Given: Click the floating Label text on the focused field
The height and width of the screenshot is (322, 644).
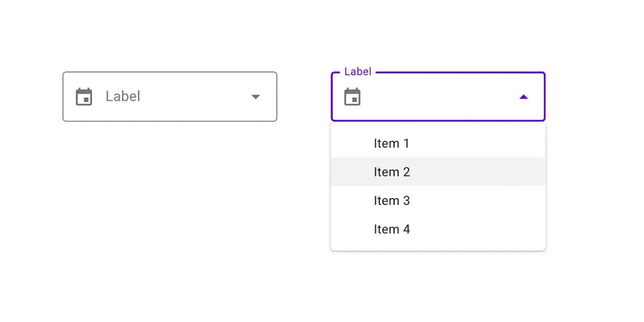Looking at the screenshot, I should click(357, 71).
